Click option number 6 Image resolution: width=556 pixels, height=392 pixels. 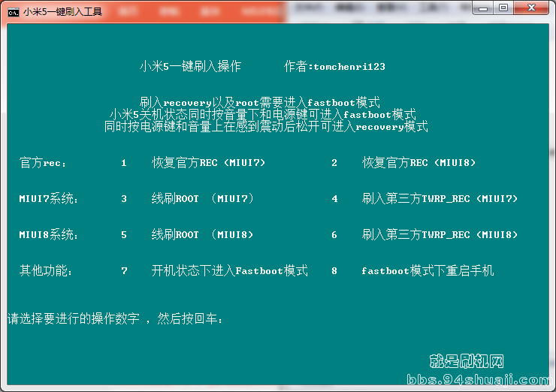coord(334,234)
